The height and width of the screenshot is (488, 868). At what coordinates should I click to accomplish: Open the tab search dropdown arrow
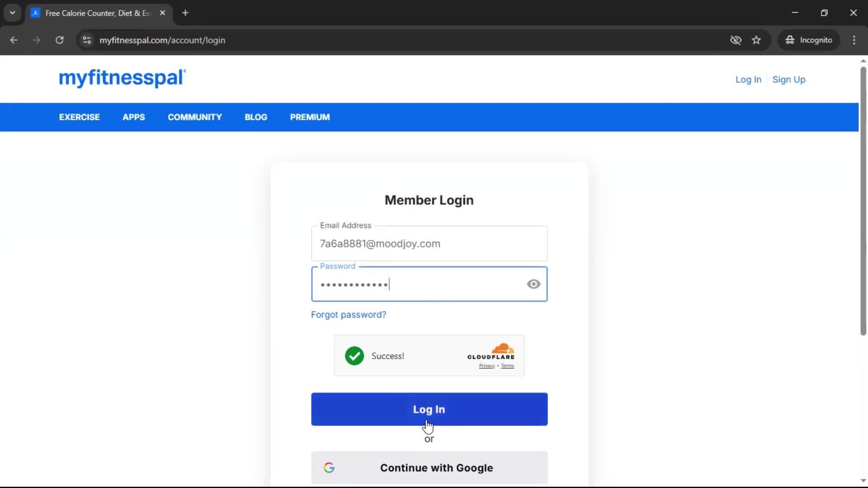[13, 13]
